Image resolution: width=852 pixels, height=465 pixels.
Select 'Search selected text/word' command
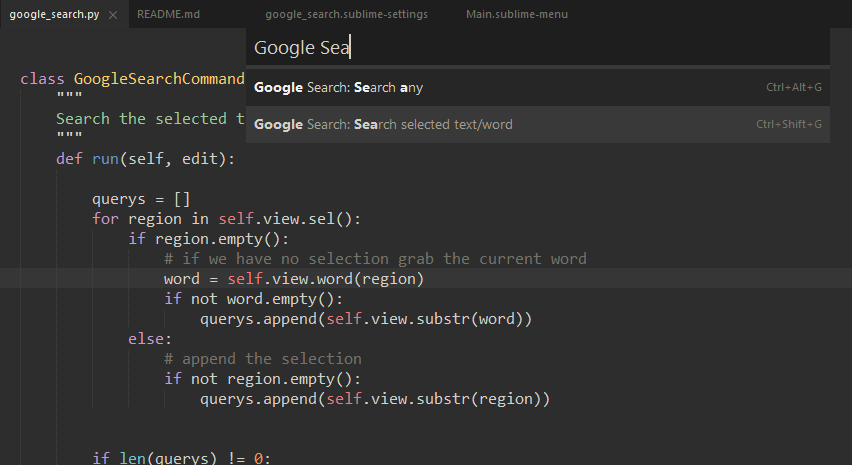[538, 124]
